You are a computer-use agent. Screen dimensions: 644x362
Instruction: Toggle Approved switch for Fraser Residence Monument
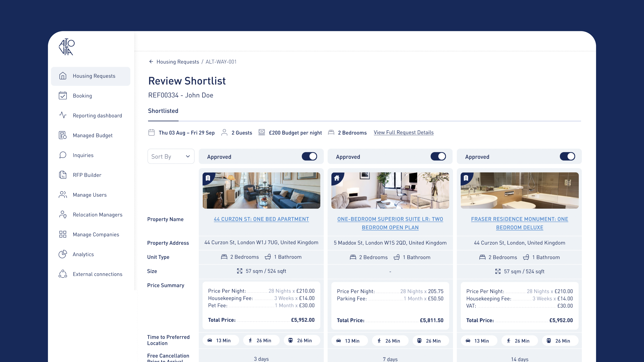pos(567,156)
